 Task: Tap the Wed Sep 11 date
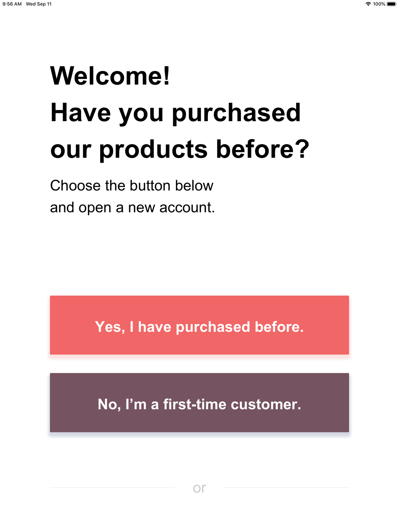tap(39, 4)
